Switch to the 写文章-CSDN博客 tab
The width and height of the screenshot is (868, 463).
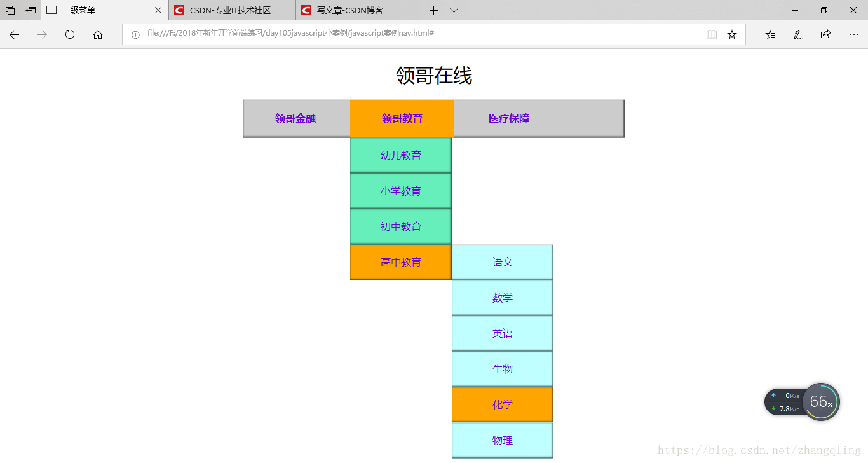click(359, 10)
